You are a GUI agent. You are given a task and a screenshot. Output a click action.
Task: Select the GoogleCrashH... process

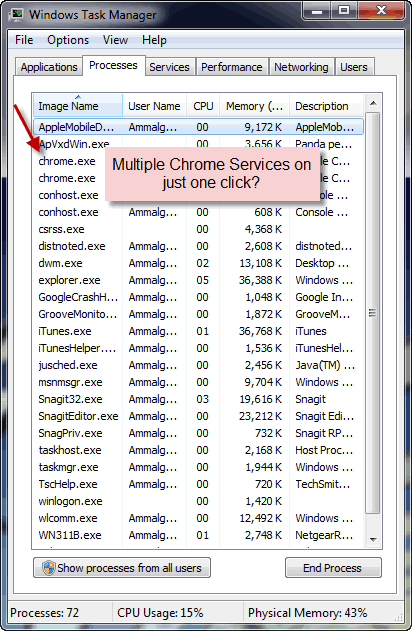199,297
